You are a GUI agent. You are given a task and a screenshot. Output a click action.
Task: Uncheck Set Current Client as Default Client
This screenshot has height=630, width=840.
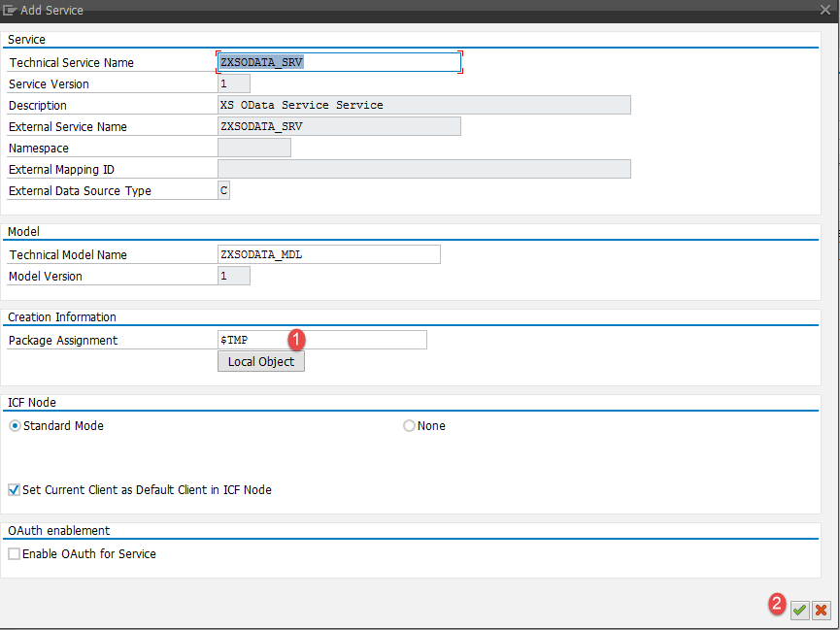click(14, 489)
